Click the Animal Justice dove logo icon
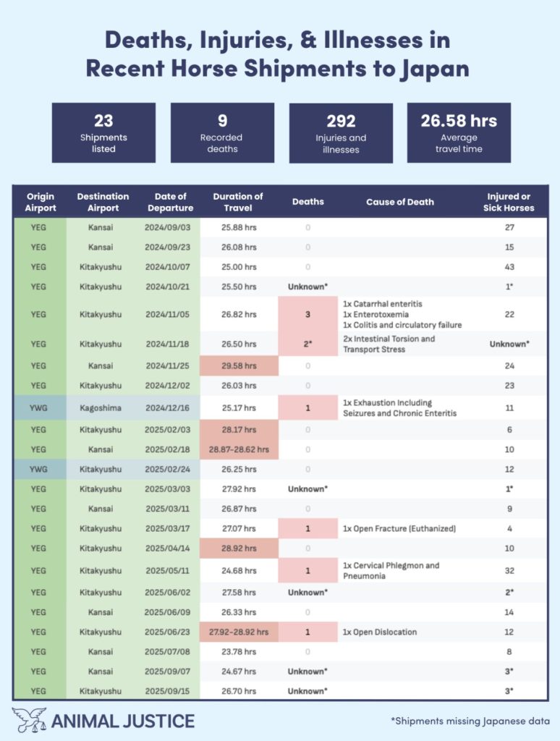The height and width of the screenshot is (741, 560). 29,720
